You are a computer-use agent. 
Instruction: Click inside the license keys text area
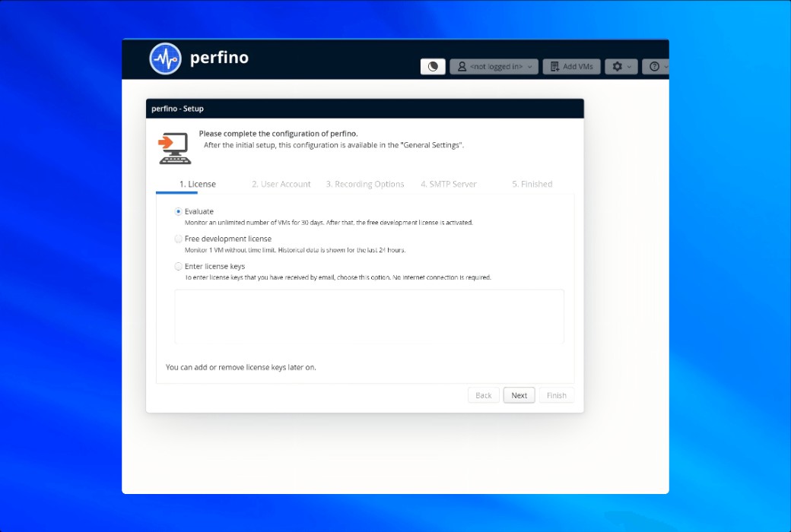pos(370,317)
